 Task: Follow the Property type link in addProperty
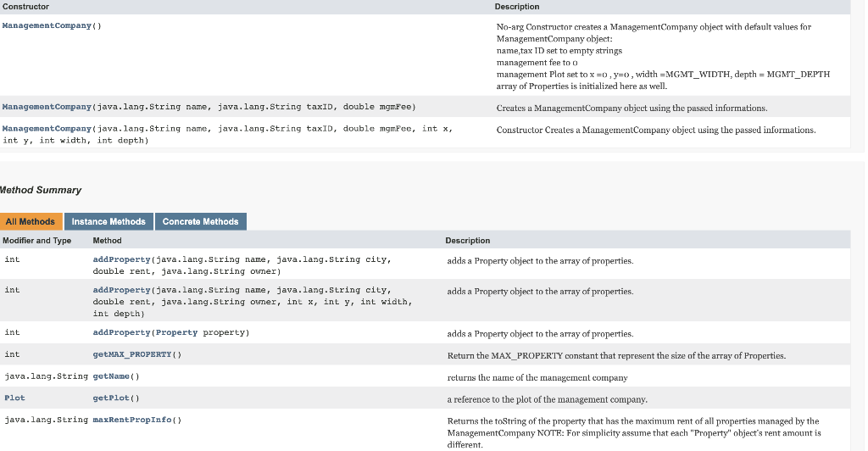click(x=176, y=332)
